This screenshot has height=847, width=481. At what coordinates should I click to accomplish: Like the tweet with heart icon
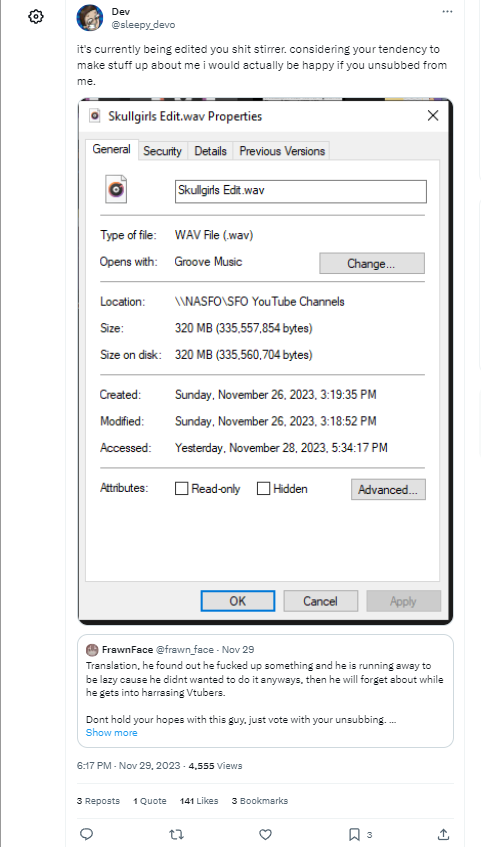tap(265, 834)
